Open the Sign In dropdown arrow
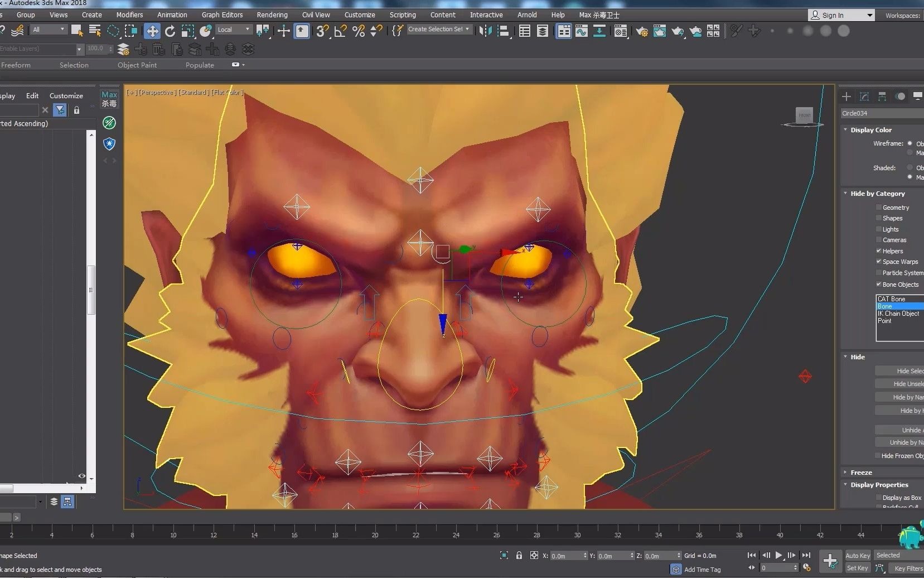This screenshot has width=924, height=578. (870, 16)
